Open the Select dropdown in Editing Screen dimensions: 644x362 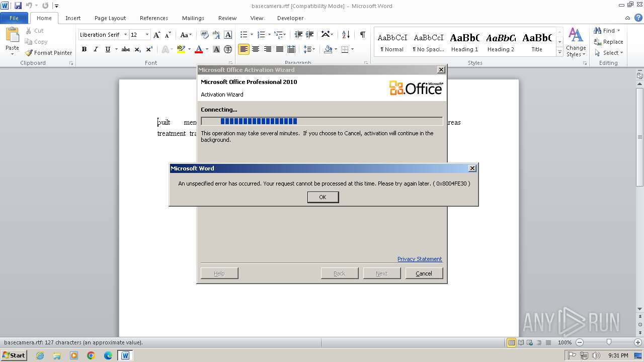point(609,53)
